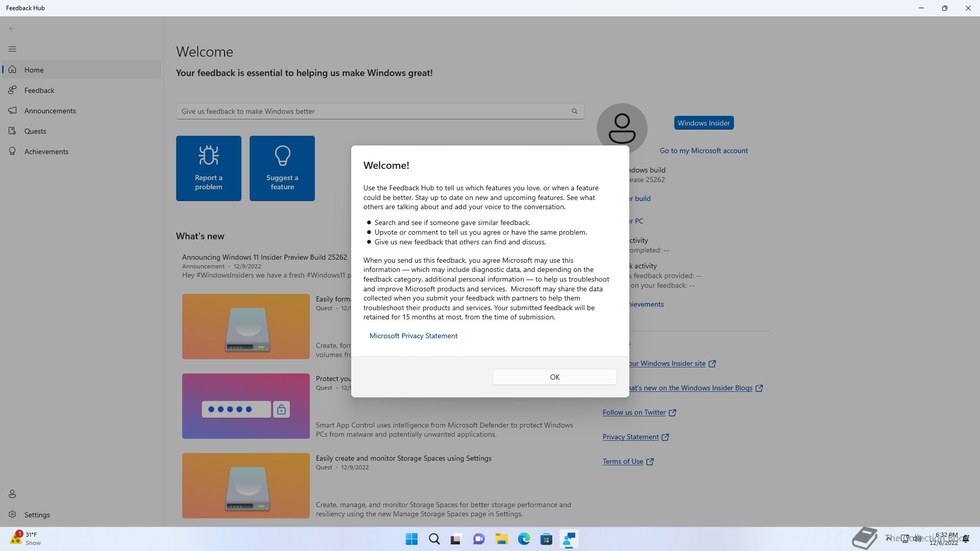Click the account person icon in sidebar
The image size is (980, 551).
[x=12, y=494]
